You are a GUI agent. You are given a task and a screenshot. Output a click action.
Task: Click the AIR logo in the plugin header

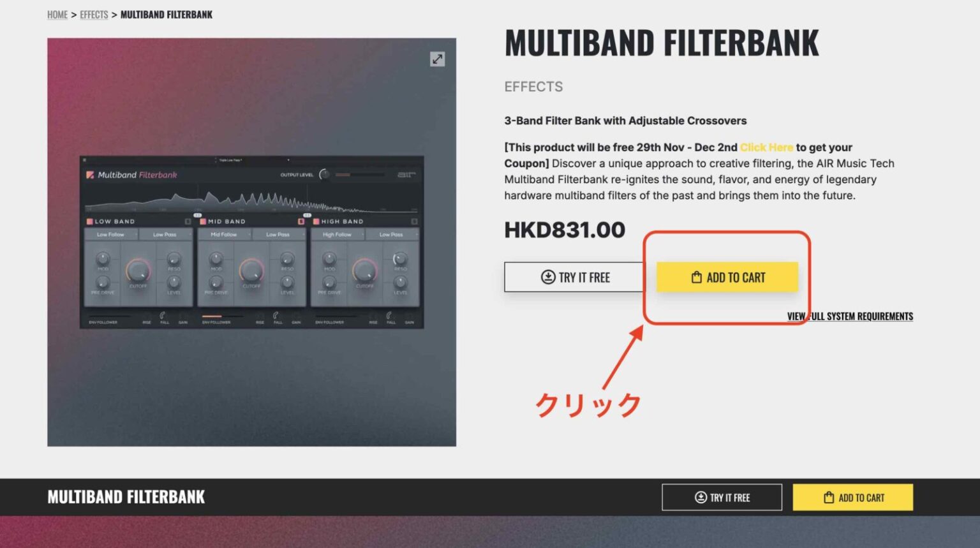pyautogui.click(x=407, y=175)
